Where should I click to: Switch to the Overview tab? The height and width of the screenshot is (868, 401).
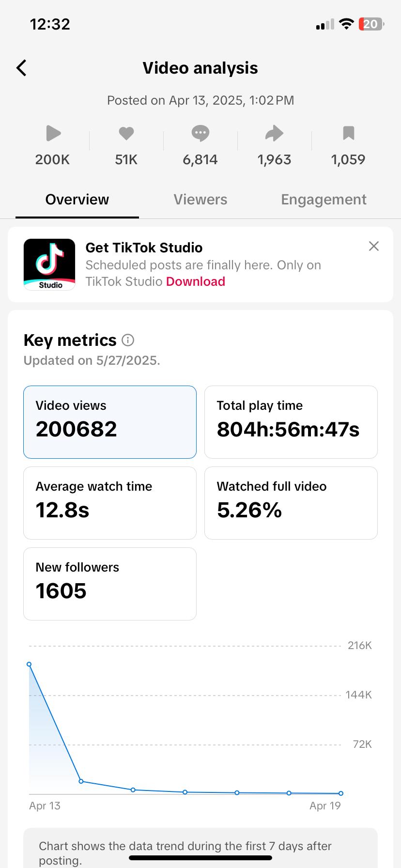click(x=77, y=200)
